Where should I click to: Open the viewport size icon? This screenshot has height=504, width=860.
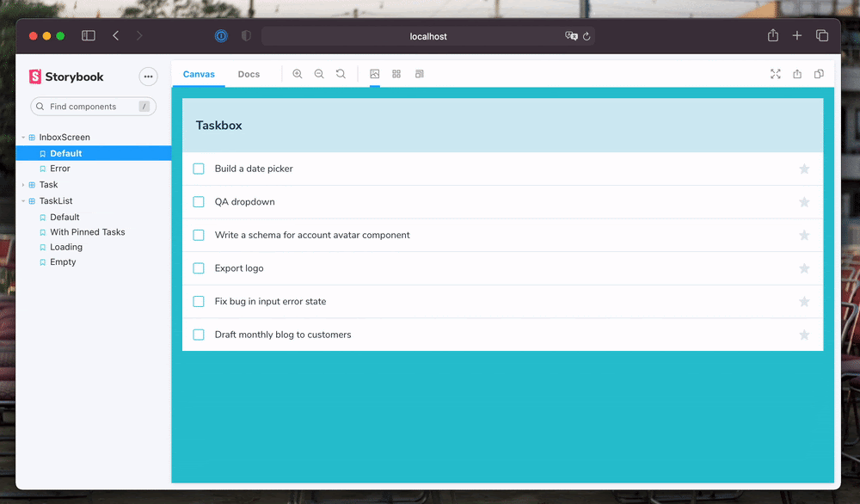pyautogui.click(x=419, y=74)
